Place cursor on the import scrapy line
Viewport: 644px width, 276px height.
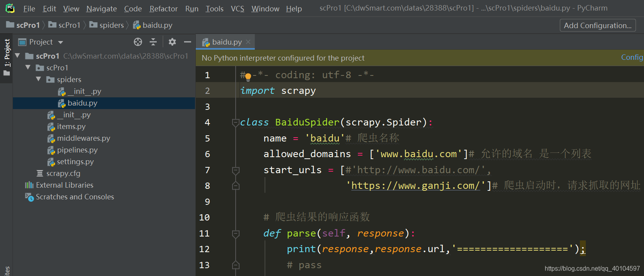(x=278, y=91)
